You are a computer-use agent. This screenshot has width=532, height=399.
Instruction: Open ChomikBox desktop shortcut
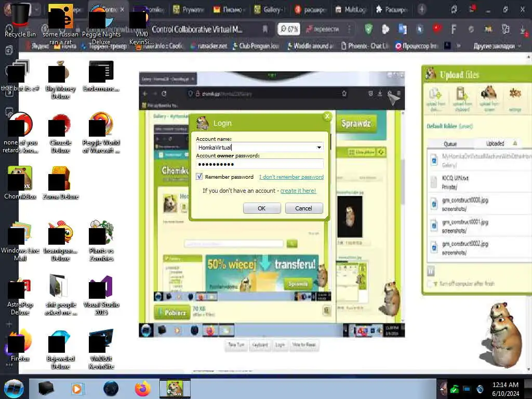(x=20, y=182)
